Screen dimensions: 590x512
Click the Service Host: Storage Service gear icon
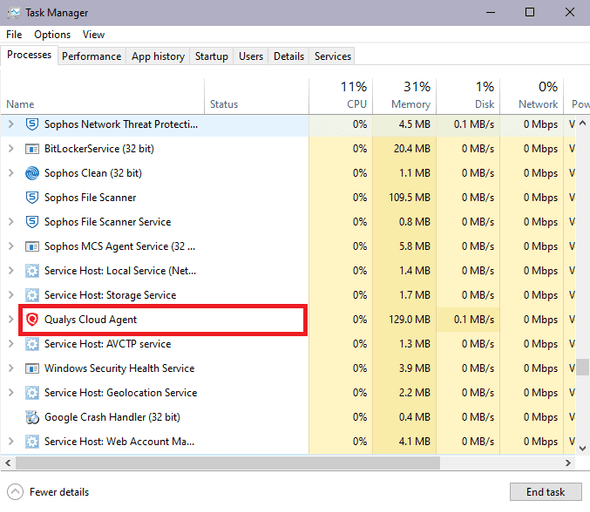click(x=32, y=295)
